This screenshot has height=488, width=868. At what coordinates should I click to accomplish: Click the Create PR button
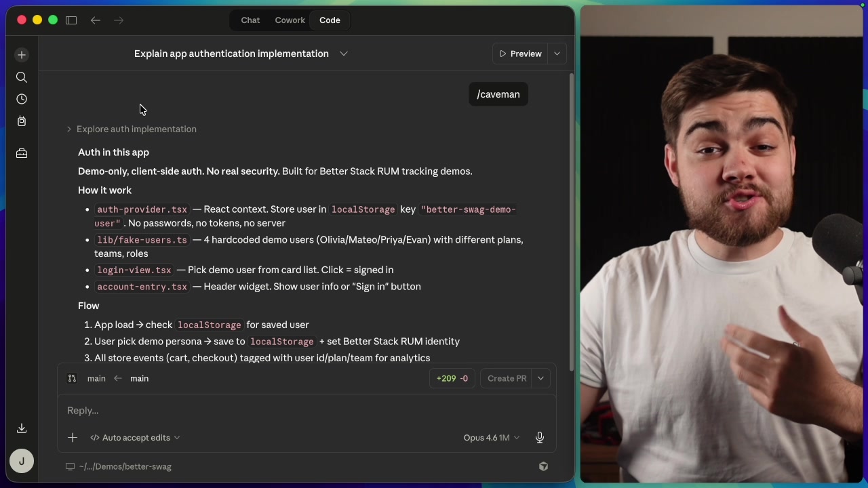coord(507,378)
